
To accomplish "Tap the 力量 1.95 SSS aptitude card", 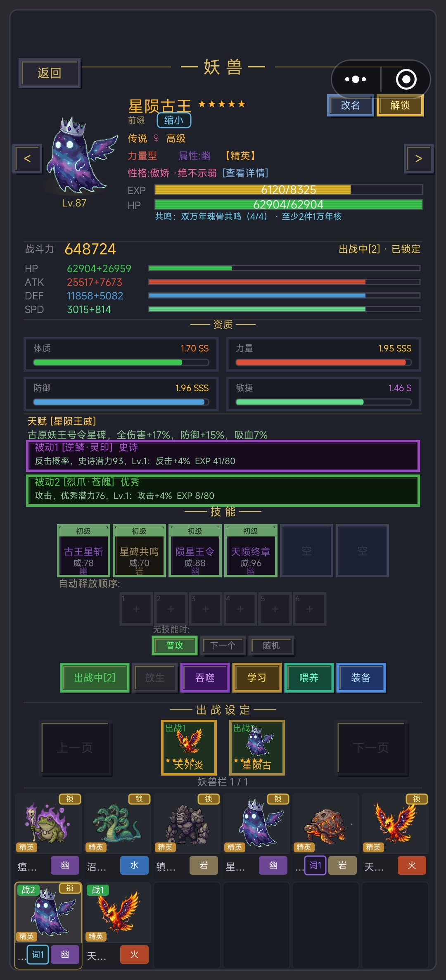I will [x=323, y=354].
